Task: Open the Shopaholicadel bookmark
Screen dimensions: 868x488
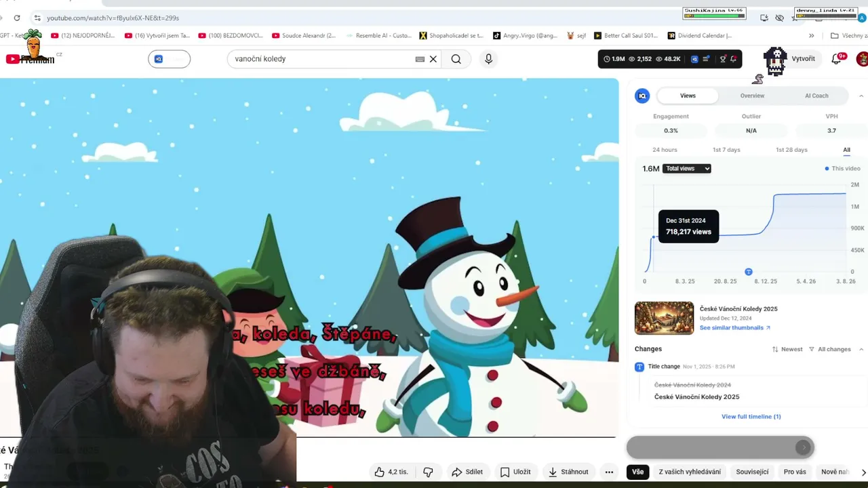Action: [x=452, y=35]
